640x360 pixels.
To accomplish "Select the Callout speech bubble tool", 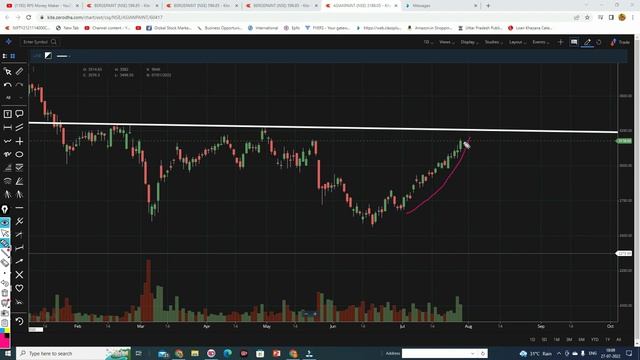I will click(x=19, y=114).
